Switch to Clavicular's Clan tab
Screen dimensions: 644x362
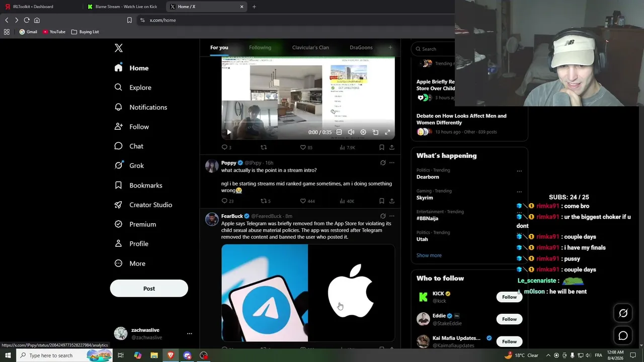[x=310, y=48]
